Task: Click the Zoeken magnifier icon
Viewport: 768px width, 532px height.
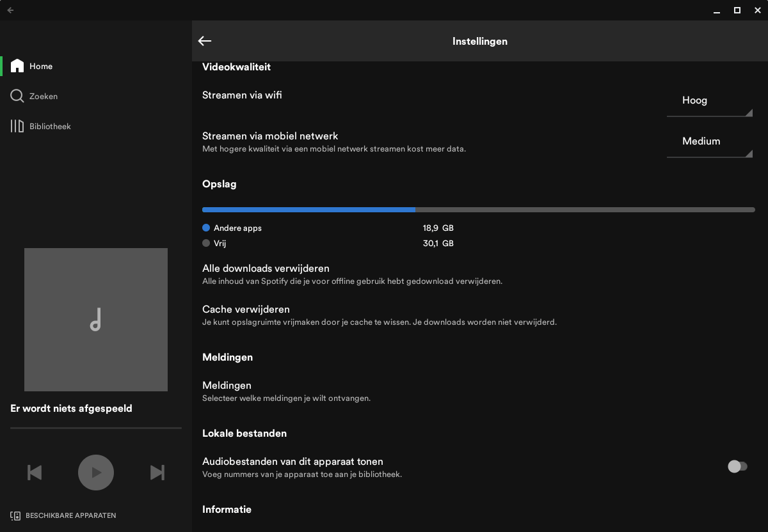Action: [x=17, y=96]
